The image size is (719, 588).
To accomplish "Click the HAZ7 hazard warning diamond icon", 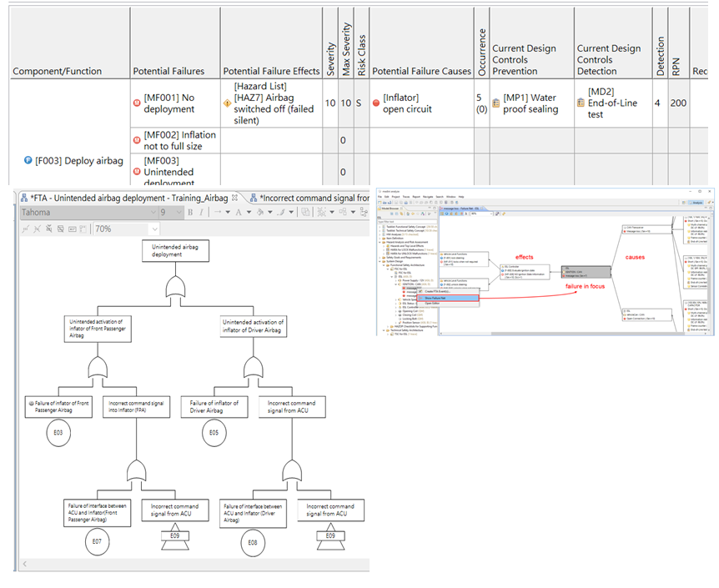I will [227, 103].
